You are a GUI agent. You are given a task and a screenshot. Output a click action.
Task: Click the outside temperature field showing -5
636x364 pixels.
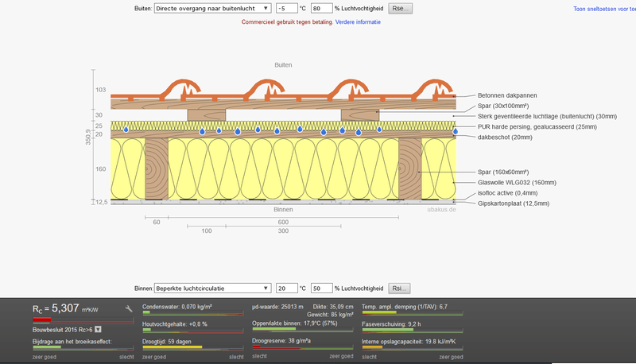click(x=287, y=9)
